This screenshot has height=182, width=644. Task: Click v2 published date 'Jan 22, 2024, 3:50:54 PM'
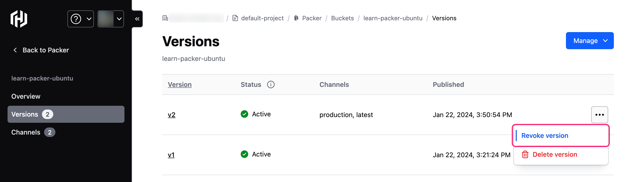(x=472, y=115)
